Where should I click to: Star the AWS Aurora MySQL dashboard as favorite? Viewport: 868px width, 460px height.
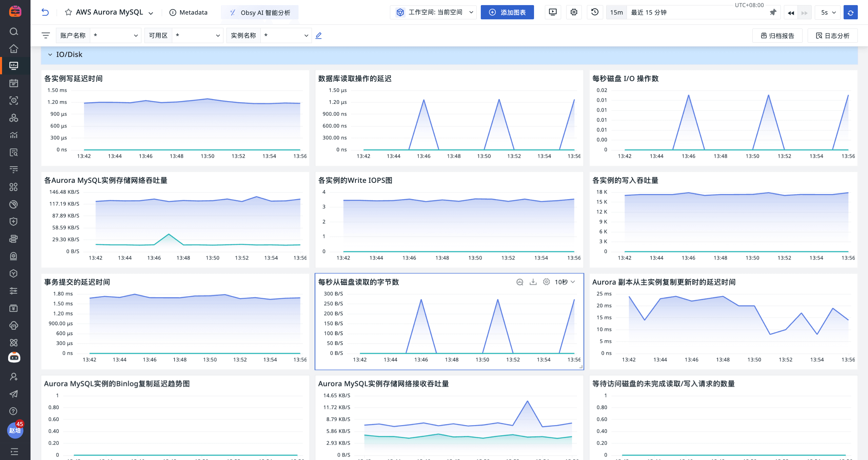coord(68,13)
